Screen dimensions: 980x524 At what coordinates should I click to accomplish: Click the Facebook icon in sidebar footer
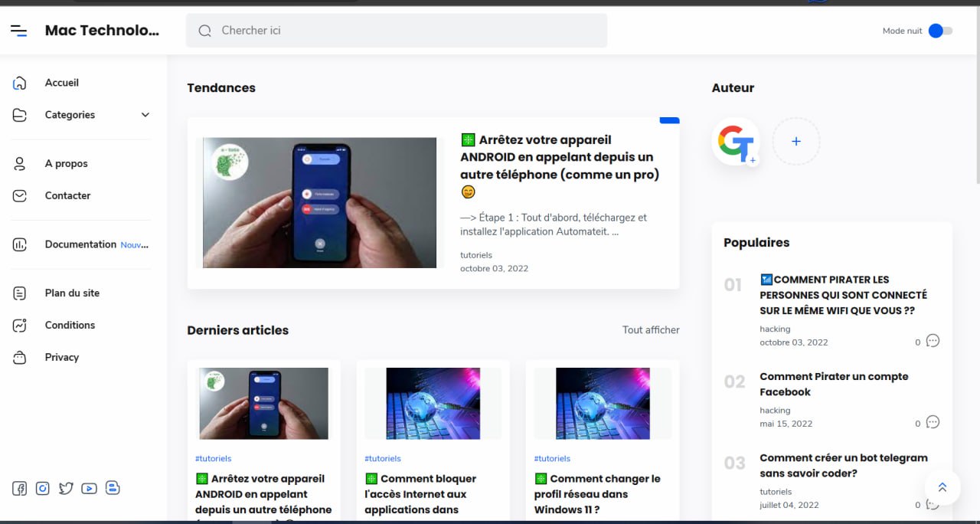point(19,489)
